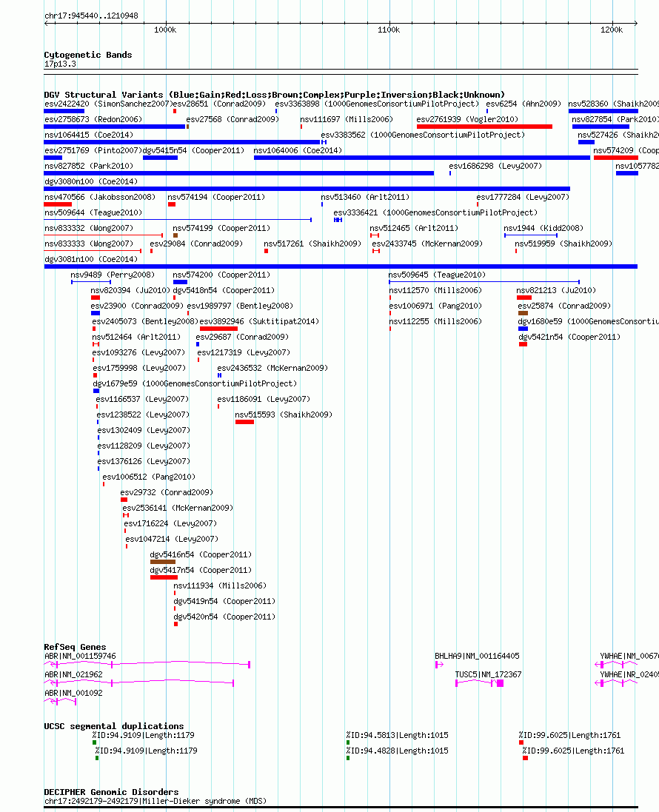The height and width of the screenshot is (812, 659).
Task: Click the DGV Structural Variants track title
Action: click(x=274, y=94)
